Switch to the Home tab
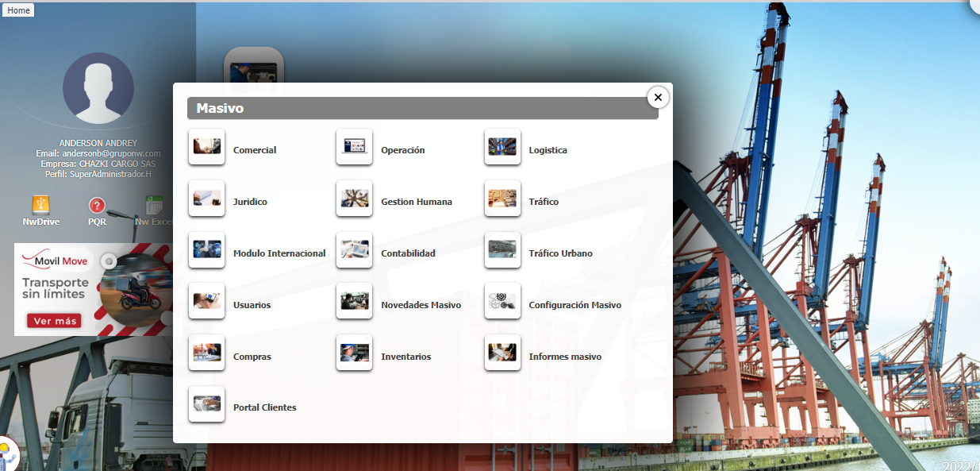The image size is (980, 471). pos(17,10)
